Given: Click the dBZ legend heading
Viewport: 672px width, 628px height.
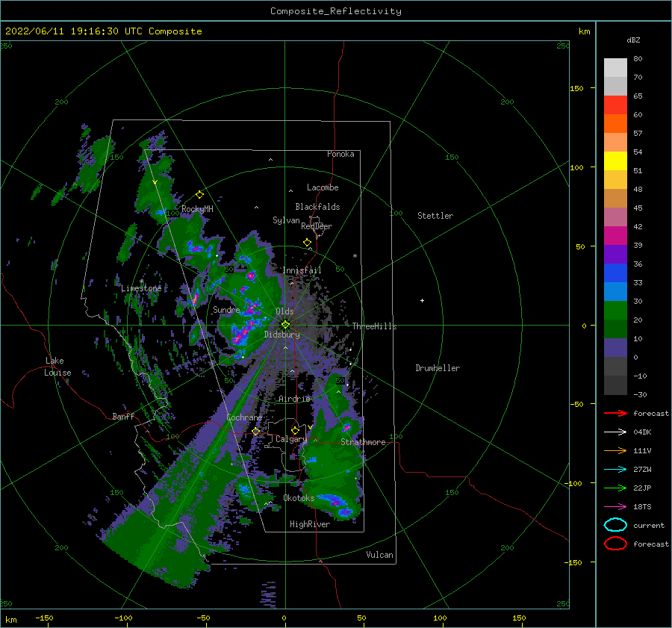Looking at the screenshot, I should click(633, 40).
